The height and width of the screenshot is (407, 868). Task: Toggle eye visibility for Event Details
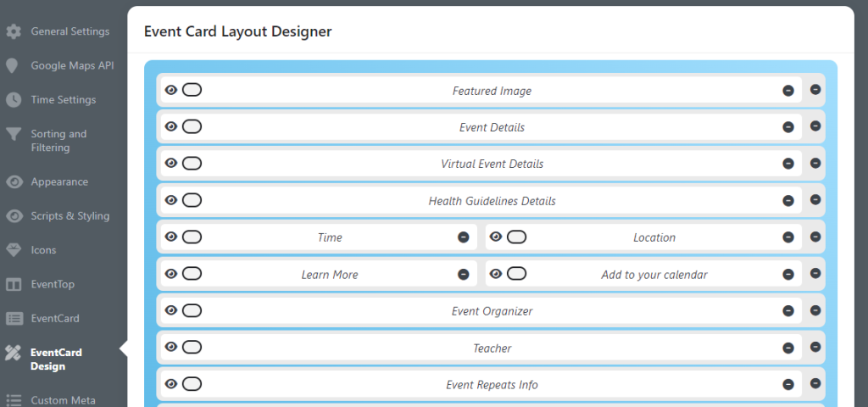click(x=171, y=126)
